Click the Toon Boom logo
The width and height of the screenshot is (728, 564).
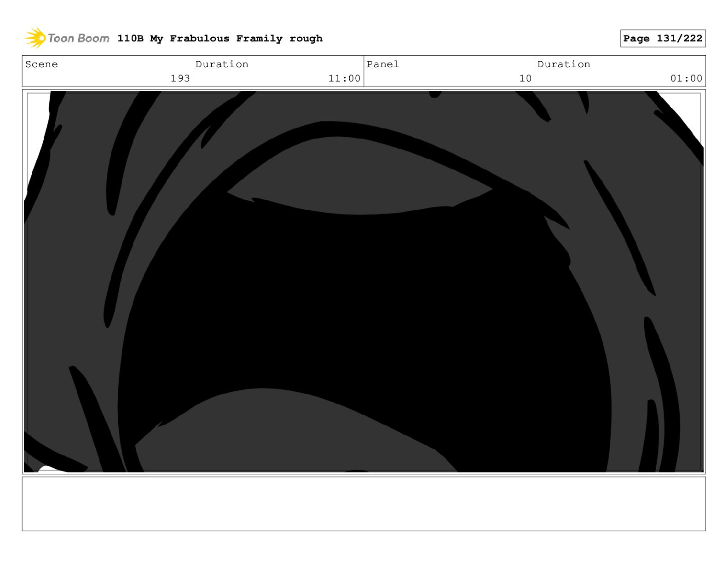click(67, 38)
